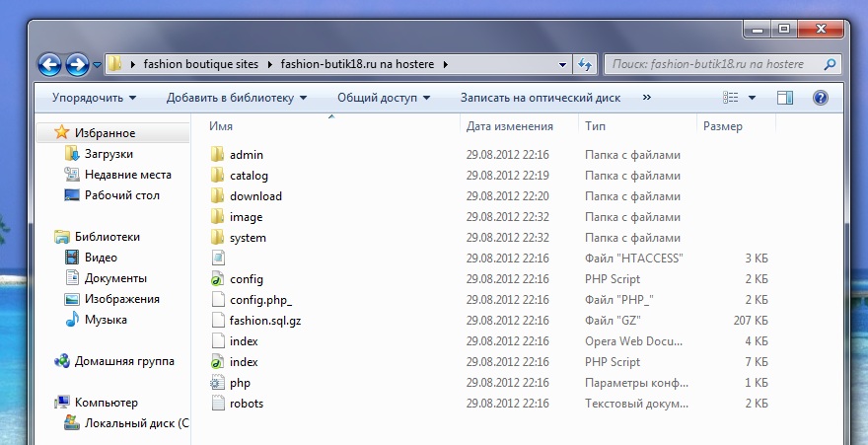
Task: Sort by Дата изменения column header
Action: (x=509, y=126)
